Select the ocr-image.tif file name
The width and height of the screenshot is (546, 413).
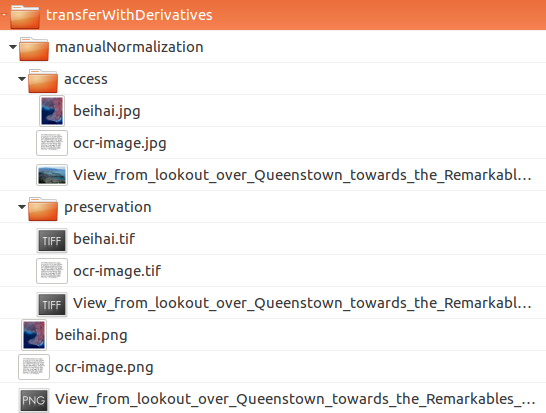coord(117,271)
